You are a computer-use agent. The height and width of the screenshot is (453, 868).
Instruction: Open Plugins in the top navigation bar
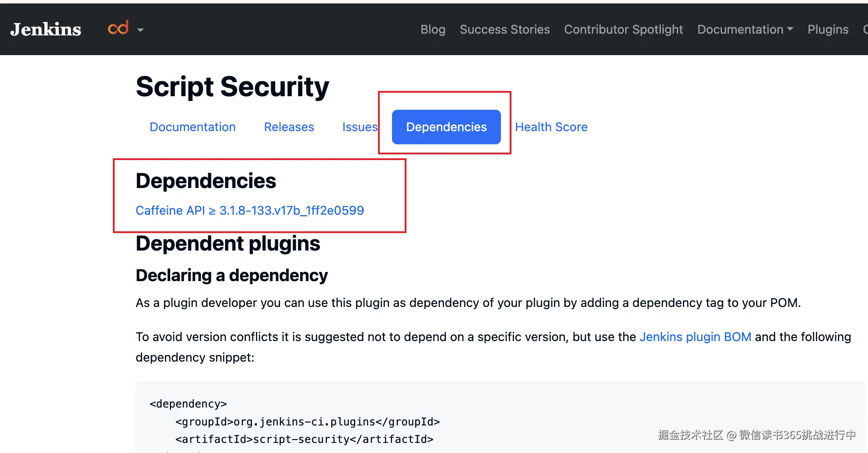coord(828,29)
